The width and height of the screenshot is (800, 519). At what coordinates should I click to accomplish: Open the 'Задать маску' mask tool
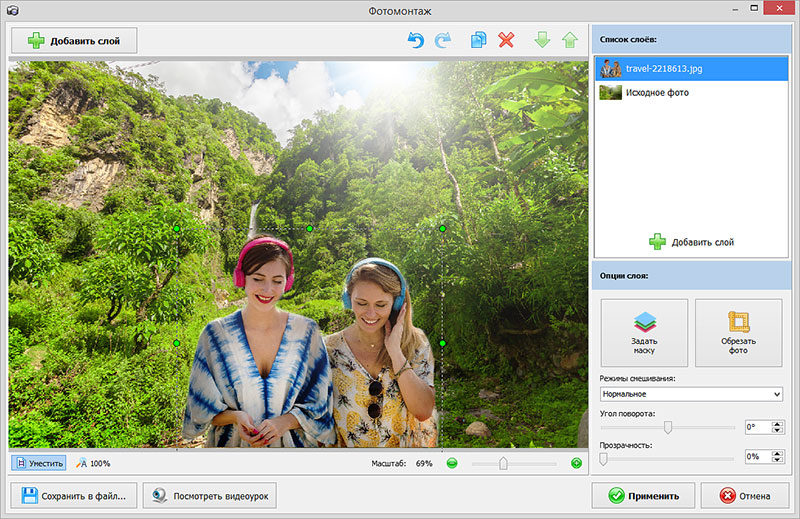644,333
